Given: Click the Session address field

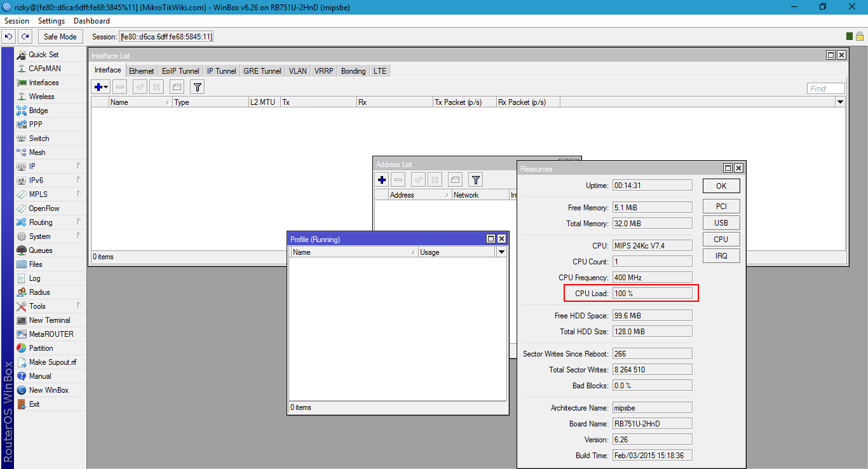Looking at the screenshot, I should (x=166, y=37).
